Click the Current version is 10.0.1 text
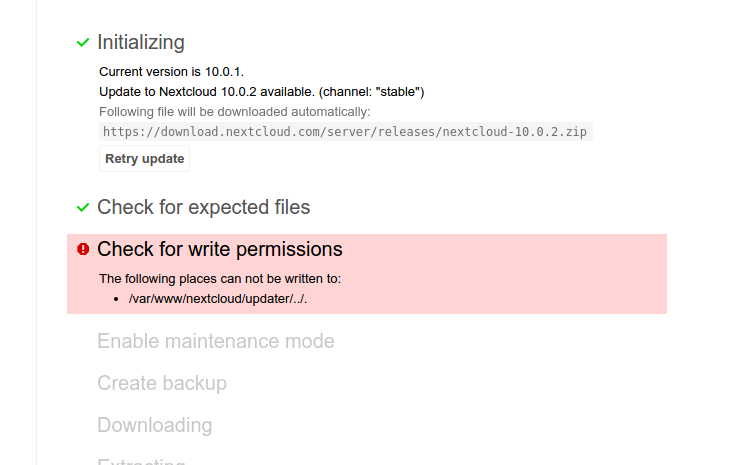The image size is (745, 465). [171, 72]
